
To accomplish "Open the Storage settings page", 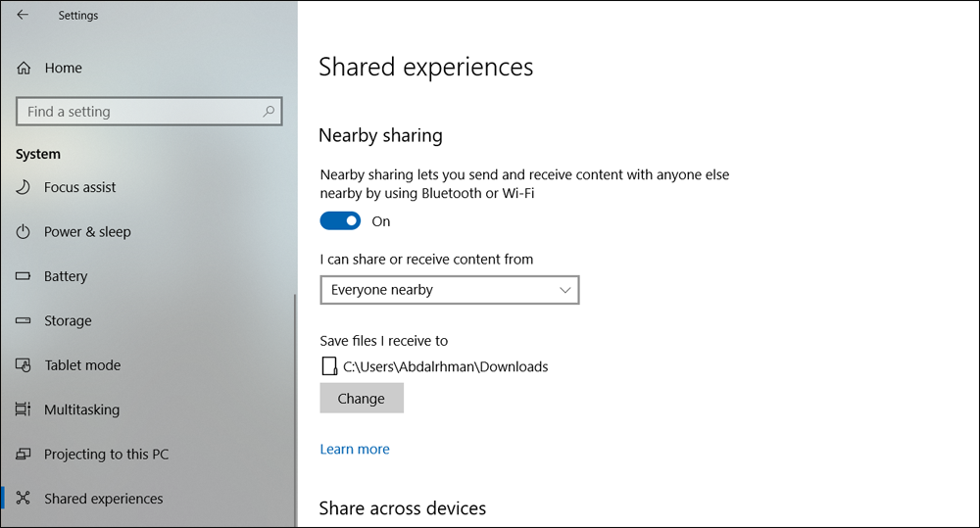I will point(68,321).
